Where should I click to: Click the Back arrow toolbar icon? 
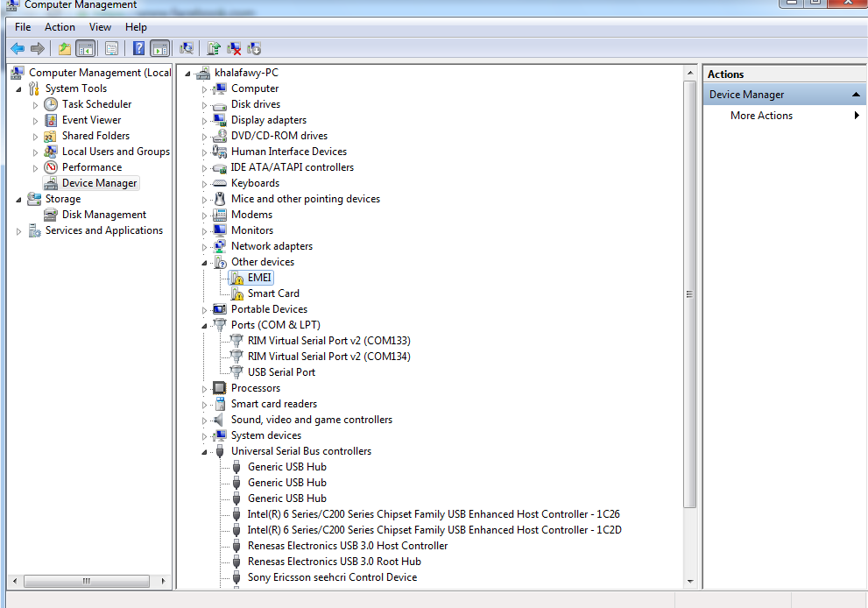[x=18, y=49]
